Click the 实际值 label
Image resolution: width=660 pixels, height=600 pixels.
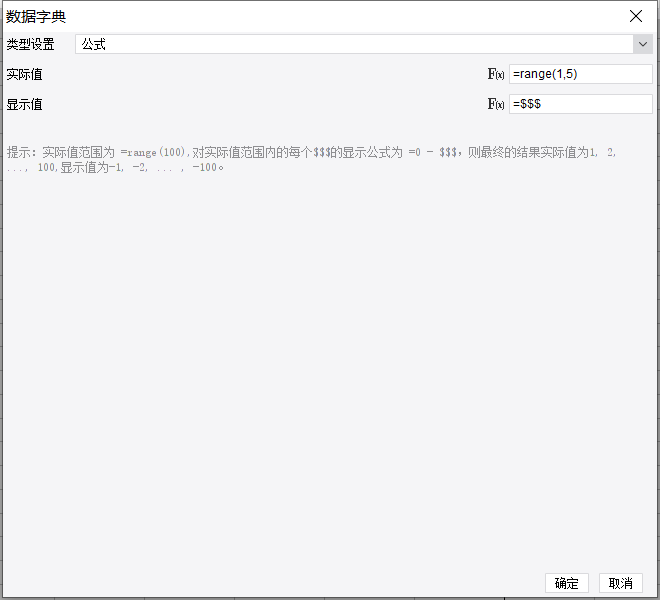pos(24,75)
